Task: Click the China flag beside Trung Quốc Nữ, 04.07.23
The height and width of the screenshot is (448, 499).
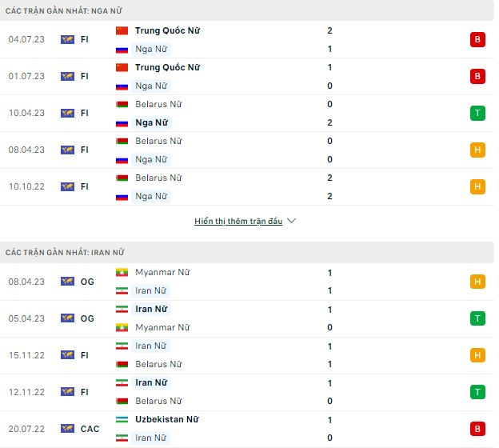Action: pyautogui.click(x=122, y=30)
